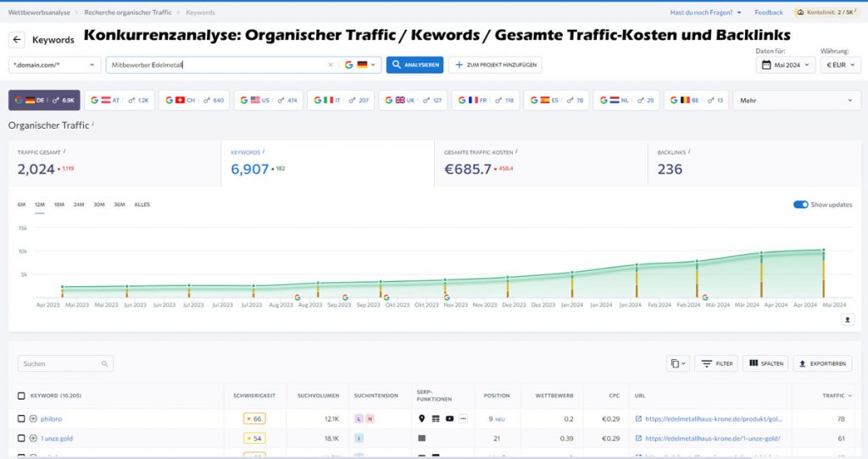Select the AT country tab
868x459 pixels.
(x=119, y=100)
